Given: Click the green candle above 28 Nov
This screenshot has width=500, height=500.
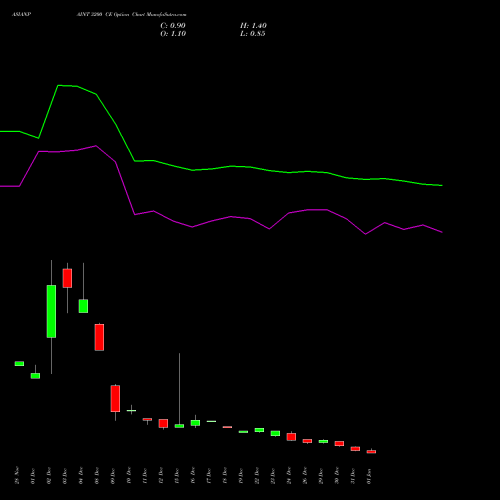Looking at the screenshot, I should pyautogui.click(x=19, y=364).
